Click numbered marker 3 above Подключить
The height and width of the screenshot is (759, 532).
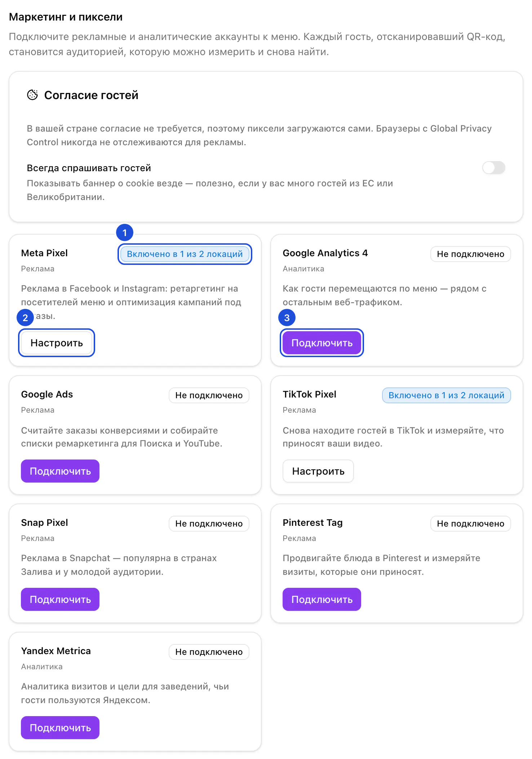pos(287,318)
